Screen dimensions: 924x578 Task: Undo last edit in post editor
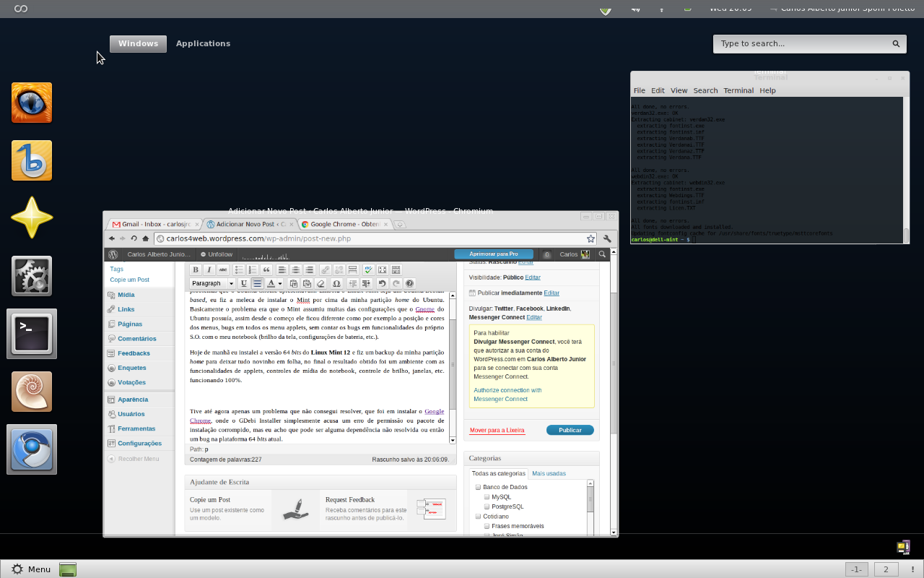[383, 283]
